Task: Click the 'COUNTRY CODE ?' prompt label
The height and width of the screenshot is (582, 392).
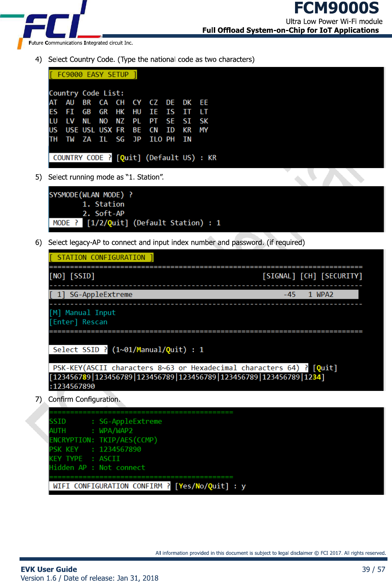Action: click(81, 158)
